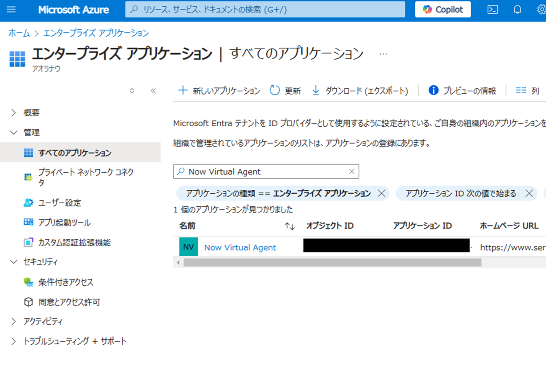
Task: Click the Microsoft Azure logo text
Action: point(73,10)
